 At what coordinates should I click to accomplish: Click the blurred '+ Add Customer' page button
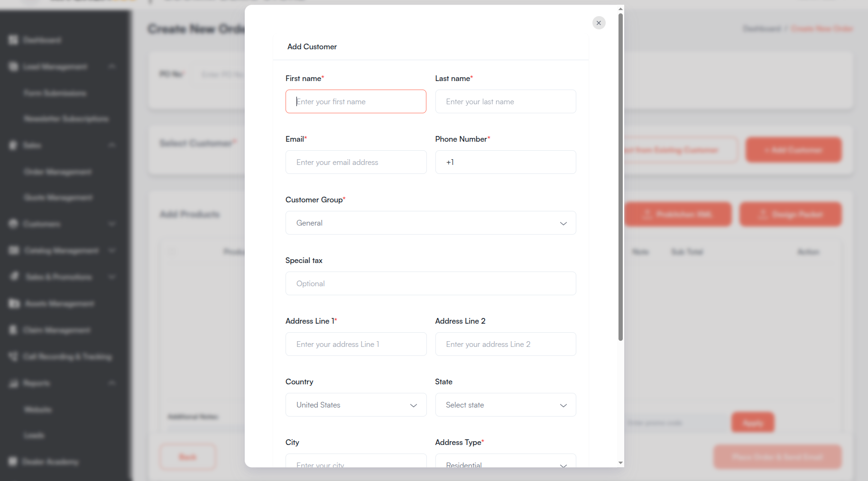[794, 150]
